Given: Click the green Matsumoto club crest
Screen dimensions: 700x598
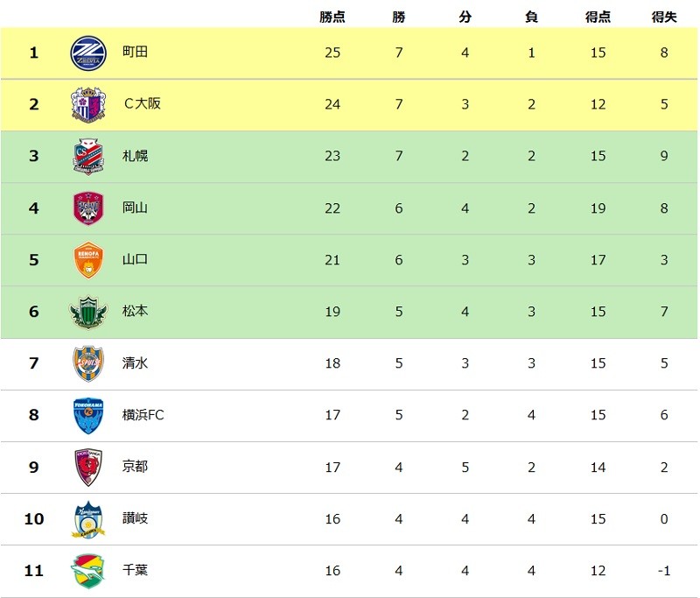Looking at the screenshot, I should click(87, 311).
